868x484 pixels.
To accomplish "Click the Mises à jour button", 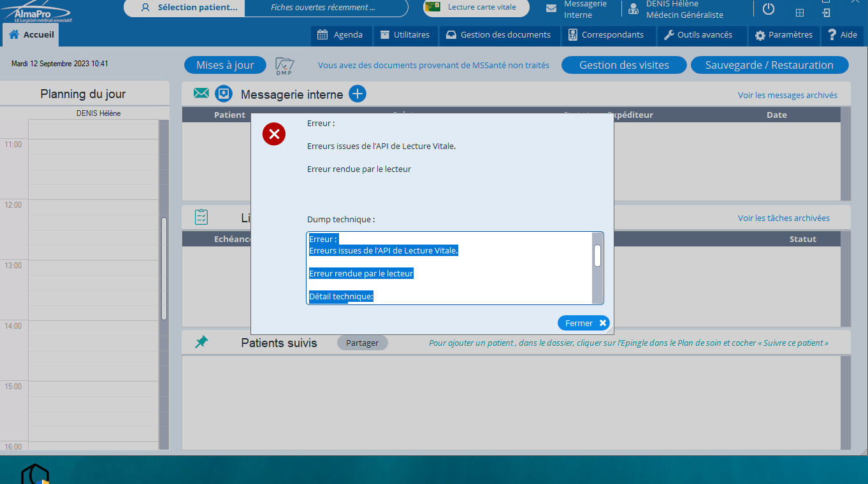I will [x=225, y=65].
